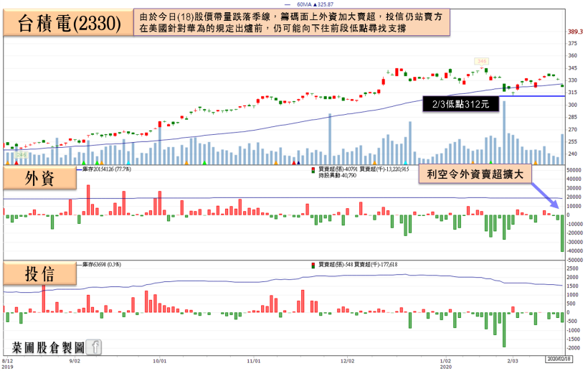Screen dimensions: 588x371
Task: Click the 利空令外資賣超擴大 note
Action: (475, 174)
